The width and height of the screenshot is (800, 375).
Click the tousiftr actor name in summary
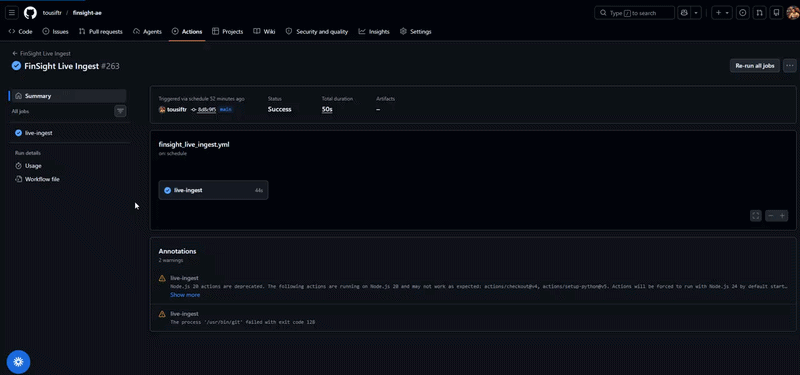point(177,109)
